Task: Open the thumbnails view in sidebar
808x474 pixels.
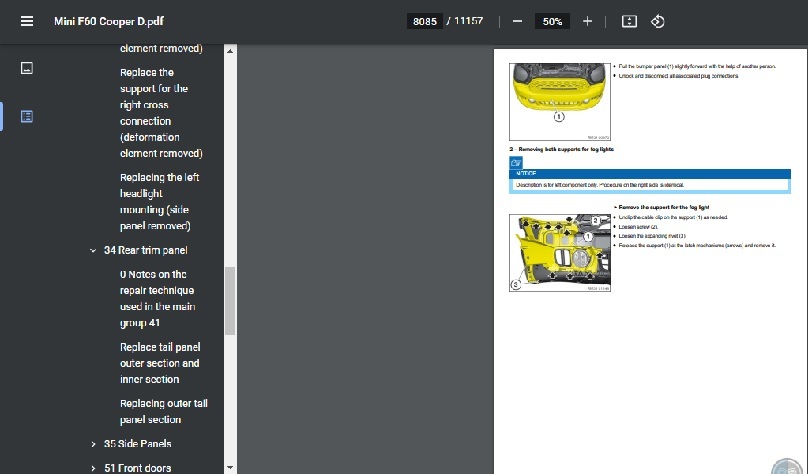Action: pyautogui.click(x=27, y=68)
